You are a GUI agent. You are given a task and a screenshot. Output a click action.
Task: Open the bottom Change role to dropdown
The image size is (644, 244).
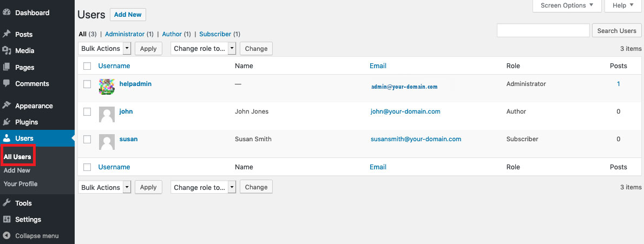(x=203, y=187)
